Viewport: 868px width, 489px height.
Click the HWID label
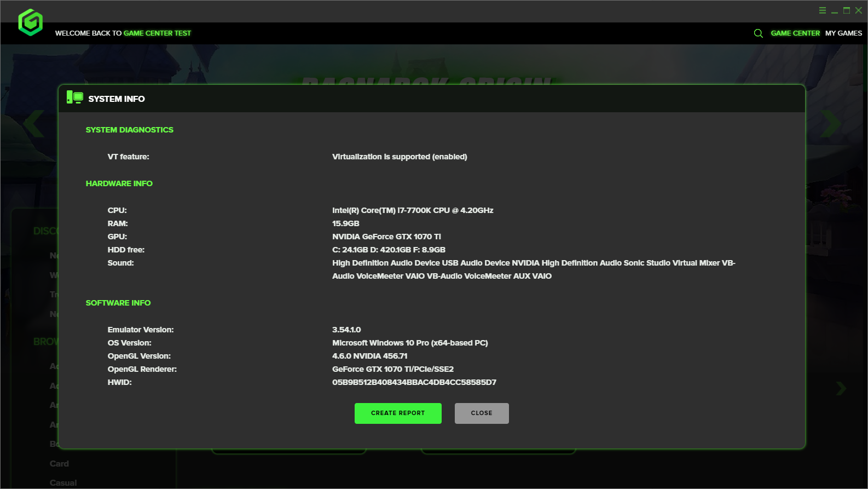click(x=119, y=382)
